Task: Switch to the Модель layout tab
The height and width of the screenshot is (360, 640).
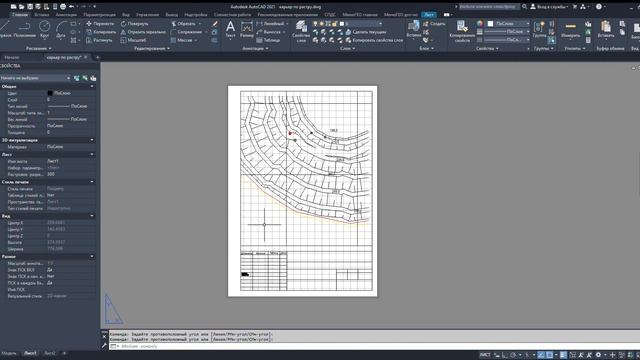Action: click(9, 353)
